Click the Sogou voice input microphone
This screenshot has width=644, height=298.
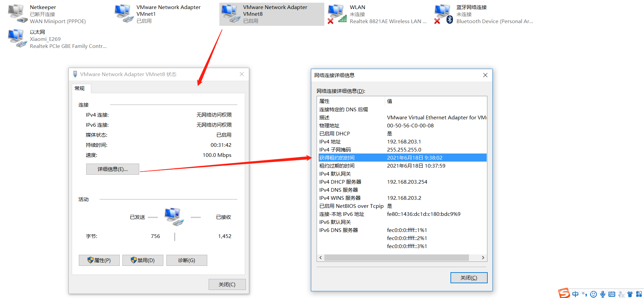[602, 294]
